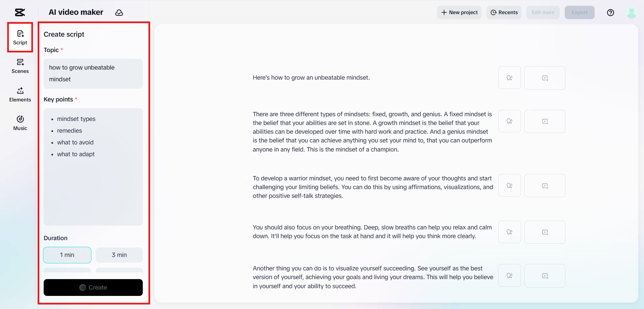Screen dimensions: 644x309
Task: Add voiceover to the three mindsets paragraph
Action: pyautogui.click(x=509, y=121)
